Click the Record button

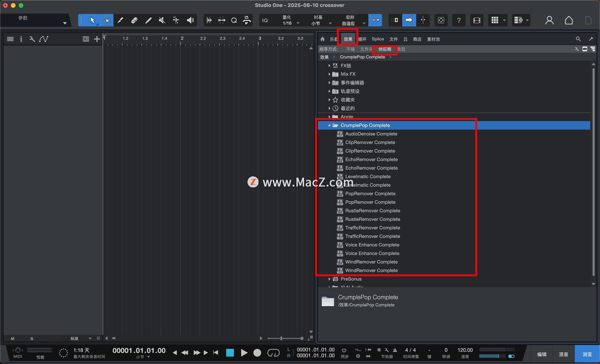(x=257, y=353)
